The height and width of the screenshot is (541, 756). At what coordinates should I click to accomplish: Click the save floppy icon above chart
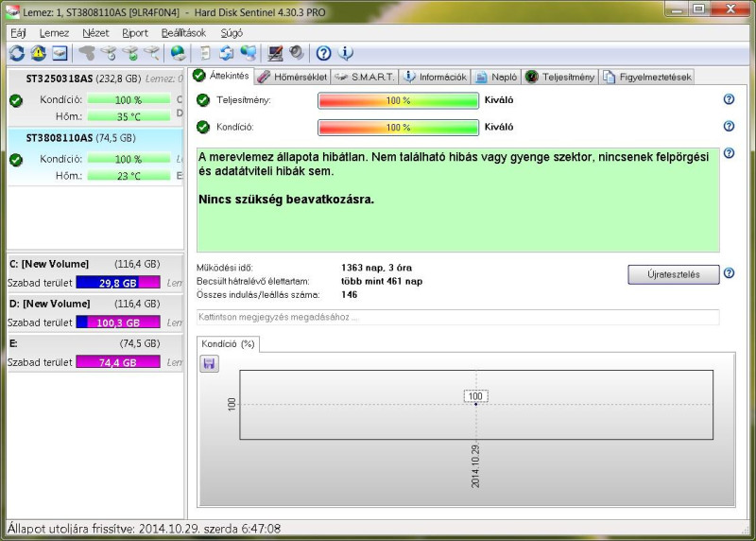click(209, 363)
